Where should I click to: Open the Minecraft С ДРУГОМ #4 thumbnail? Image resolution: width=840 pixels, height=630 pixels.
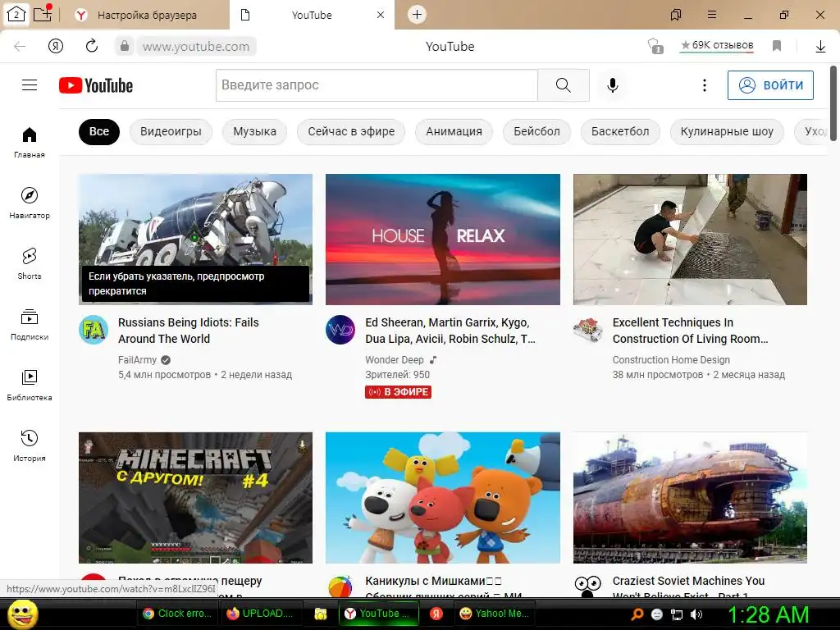coord(195,498)
